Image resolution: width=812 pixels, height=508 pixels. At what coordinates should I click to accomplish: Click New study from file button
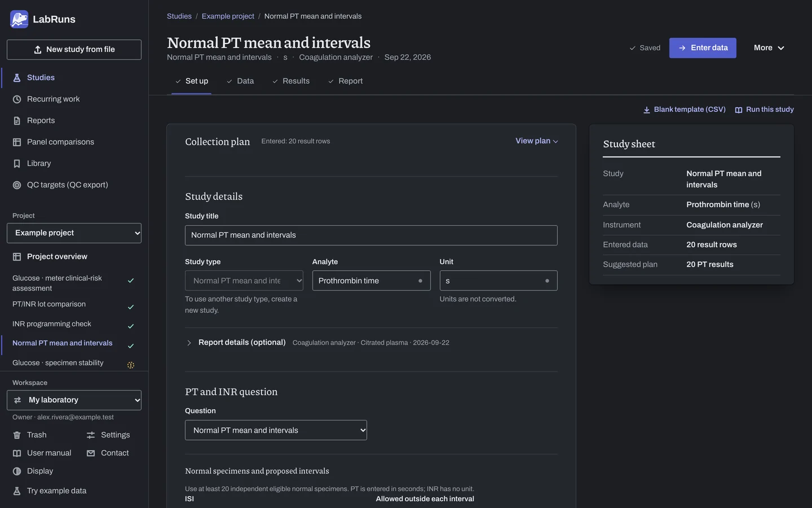[74, 50]
